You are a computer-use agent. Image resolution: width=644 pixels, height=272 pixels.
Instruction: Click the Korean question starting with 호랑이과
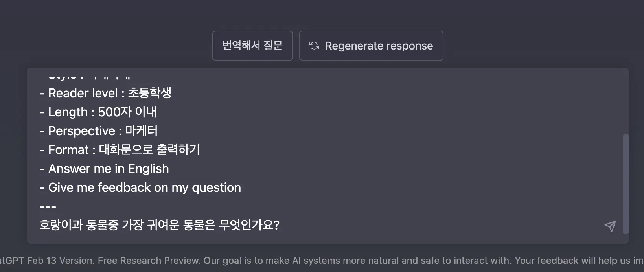coord(159,225)
